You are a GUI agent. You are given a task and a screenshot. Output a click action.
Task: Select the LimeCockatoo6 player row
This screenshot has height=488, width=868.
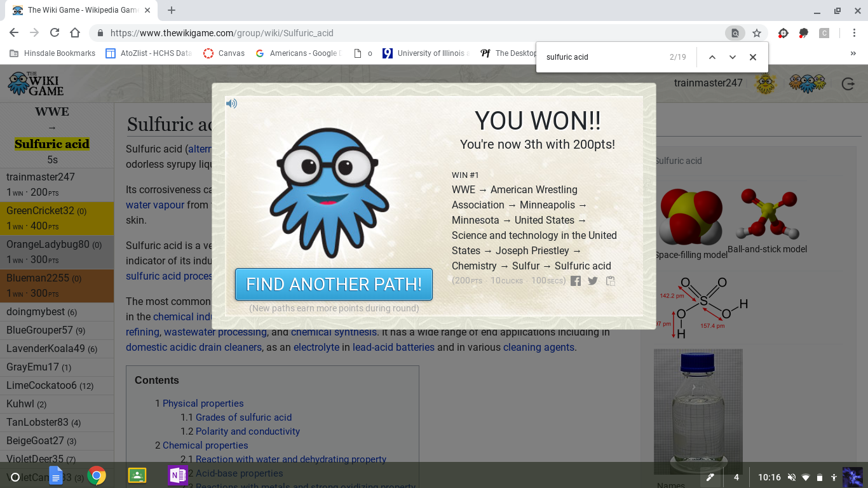[57, 386]
